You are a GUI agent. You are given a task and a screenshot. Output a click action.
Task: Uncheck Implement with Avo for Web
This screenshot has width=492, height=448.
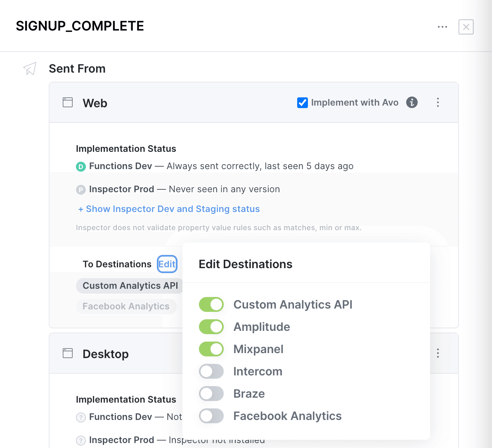(x=303, y=103)
